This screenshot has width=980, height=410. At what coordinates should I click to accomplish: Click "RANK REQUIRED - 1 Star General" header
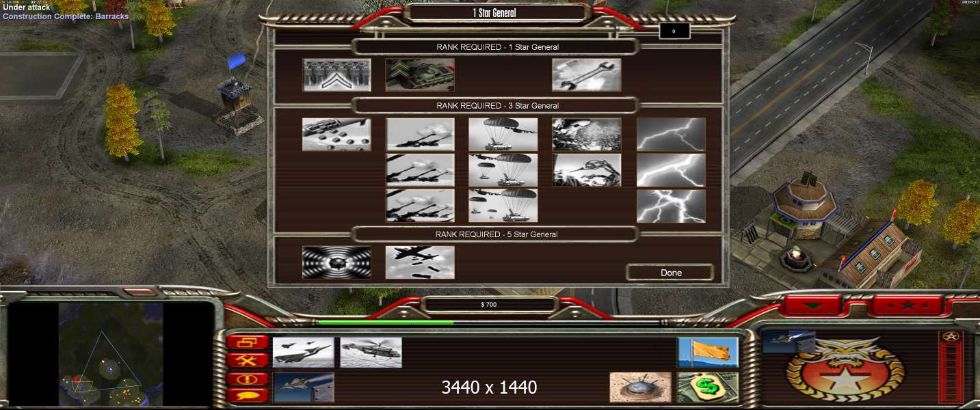coord(497,47)
